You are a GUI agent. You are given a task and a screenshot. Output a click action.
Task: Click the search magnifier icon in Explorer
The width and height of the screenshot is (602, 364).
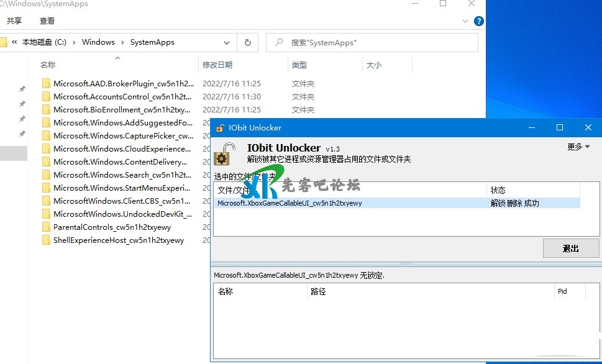pyautogui.click(x=278, y=42)
